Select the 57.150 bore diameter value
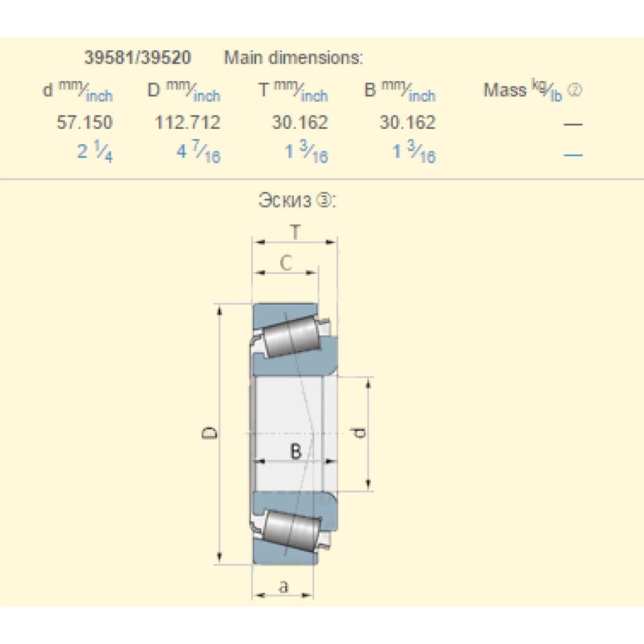The width and height of the screenshot is (644, 644). point(84,122)
